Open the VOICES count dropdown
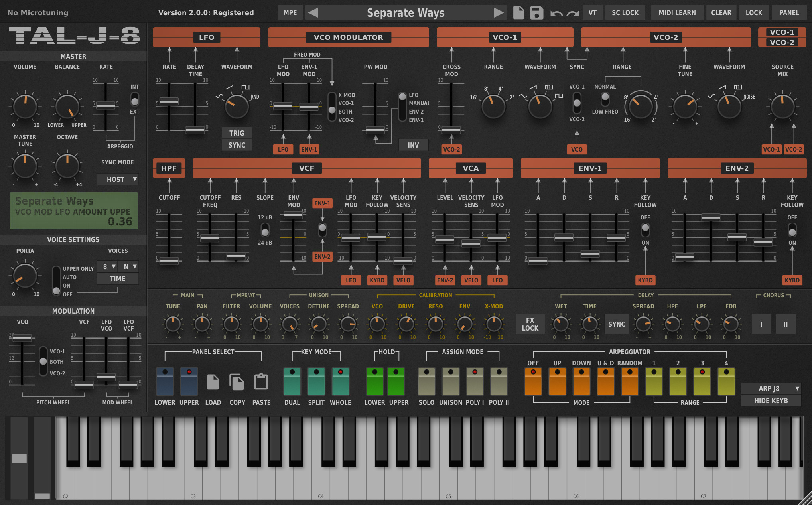 [x=107, y=266]
